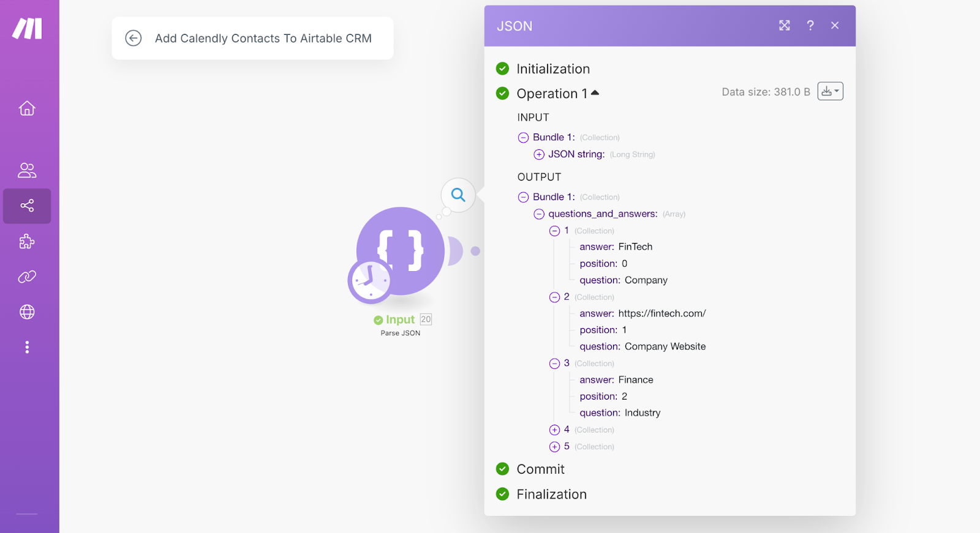980x533 pixels.
Task: Open Templates puzzle icon in sidebar
Action: [x=27, y=241]
